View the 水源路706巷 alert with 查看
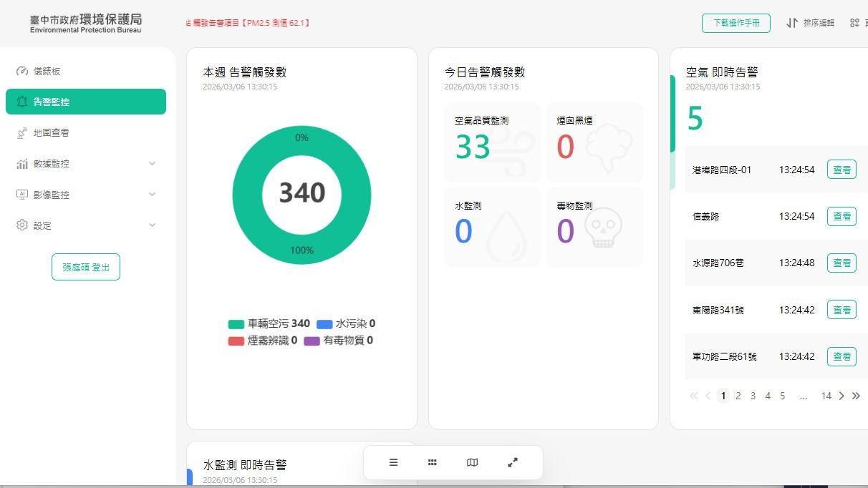The height and width of the screenshot is (488, 868). point(842,263)
